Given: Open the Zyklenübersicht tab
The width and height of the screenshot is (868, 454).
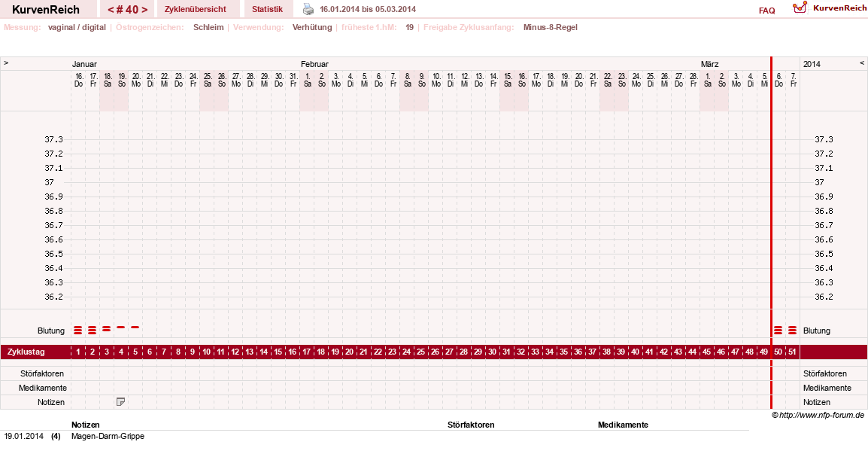Looking at the screenshot, I should pyautogui.click(x=196, y=10).
